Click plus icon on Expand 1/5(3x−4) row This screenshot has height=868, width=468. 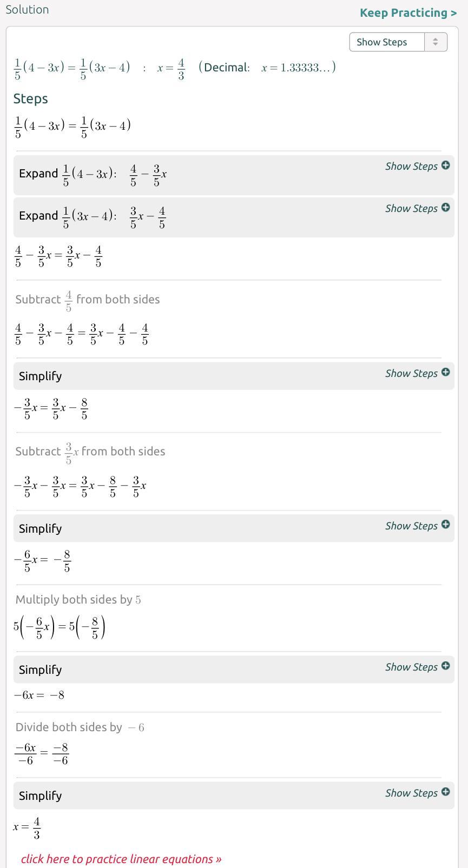pos(445,208)
